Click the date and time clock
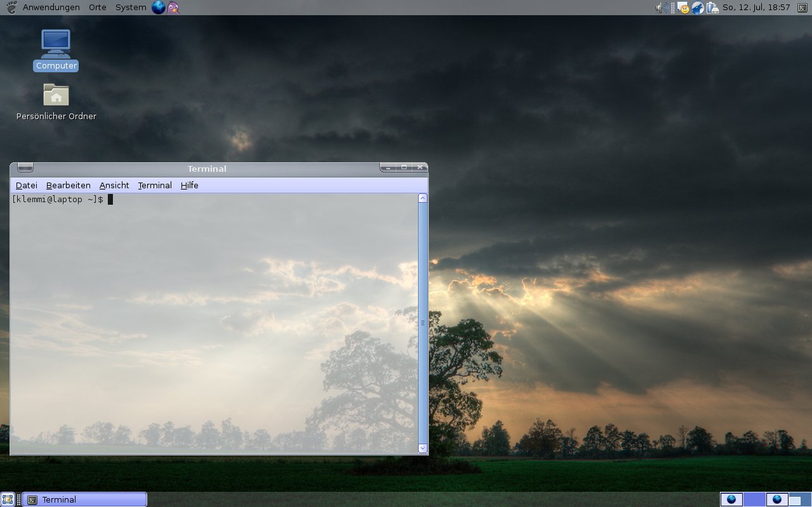Screen dimensions: 812x507 [x=755, y=8]
